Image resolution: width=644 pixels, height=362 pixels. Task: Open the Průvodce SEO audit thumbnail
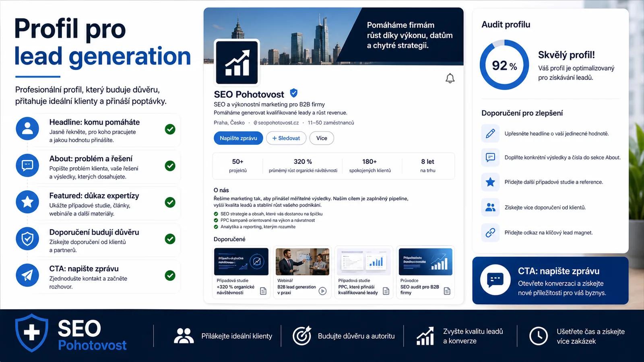point(425,261)
